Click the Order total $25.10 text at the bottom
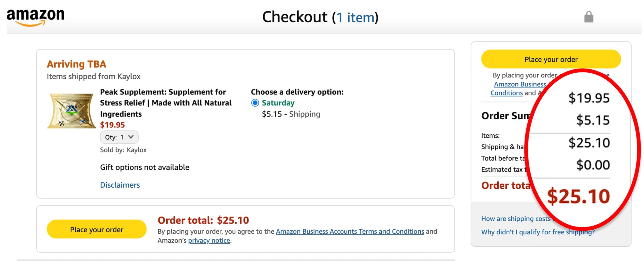Screen dimensions: 644x267 203,220
